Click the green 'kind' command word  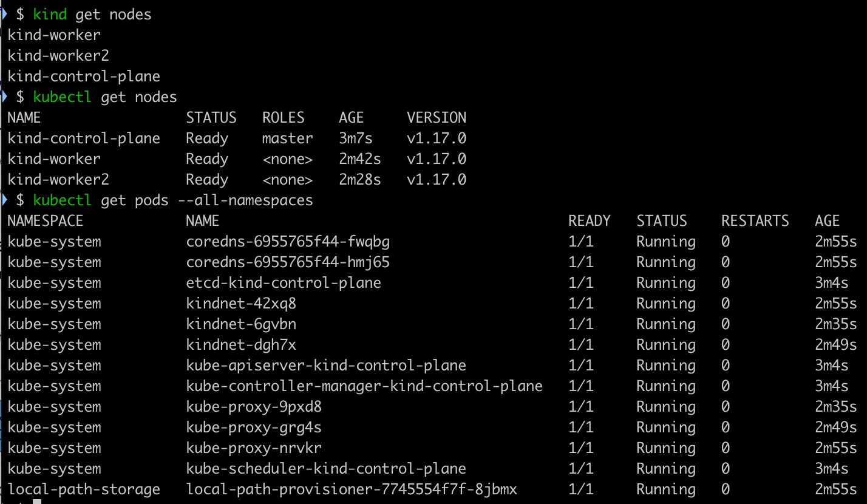tap(50, 15)
